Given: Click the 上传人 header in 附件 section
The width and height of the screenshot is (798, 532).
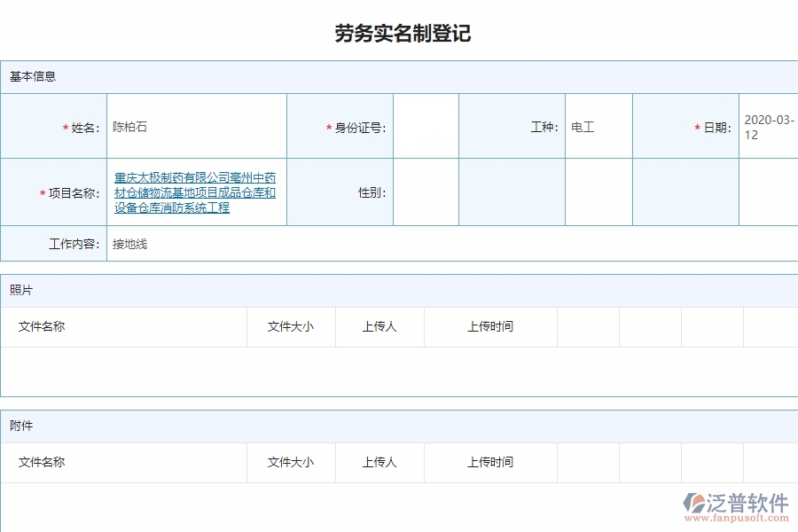Looking at the screenshot, I should (x=379, y=462).
